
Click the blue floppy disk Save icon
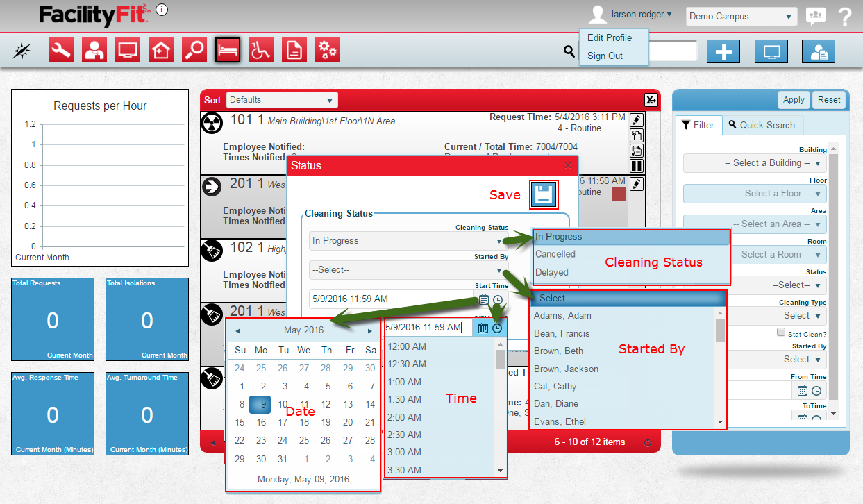(x=543, y=194)
